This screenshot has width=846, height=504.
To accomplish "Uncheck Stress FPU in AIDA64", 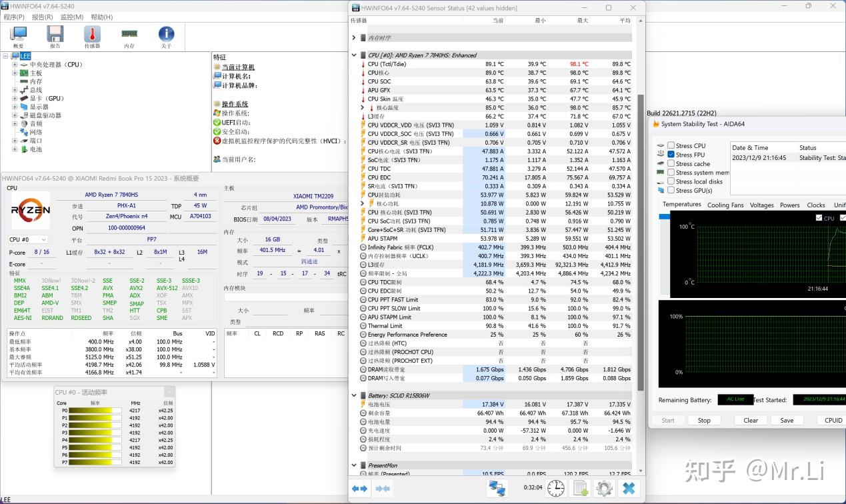I will coord(671,155).
